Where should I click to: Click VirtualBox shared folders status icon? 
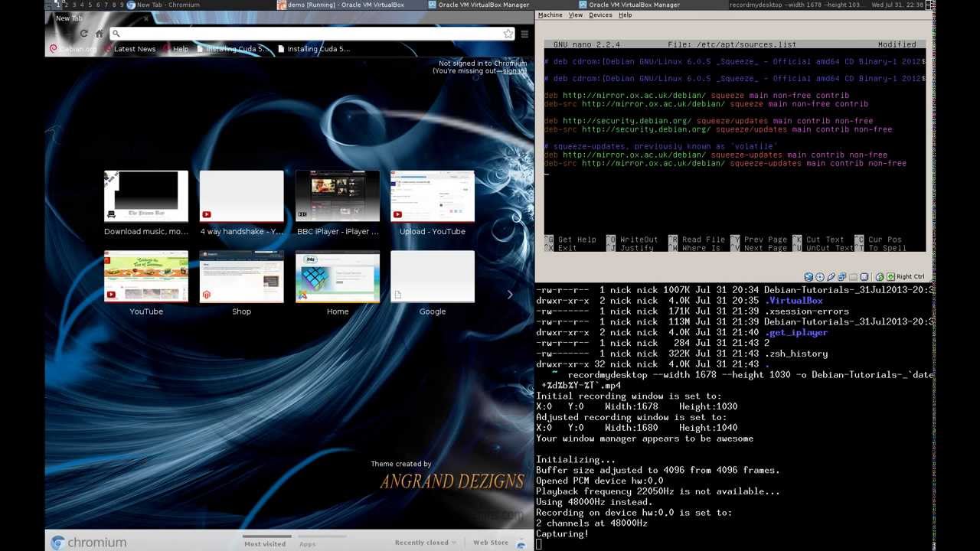click(x=853, y=277)
